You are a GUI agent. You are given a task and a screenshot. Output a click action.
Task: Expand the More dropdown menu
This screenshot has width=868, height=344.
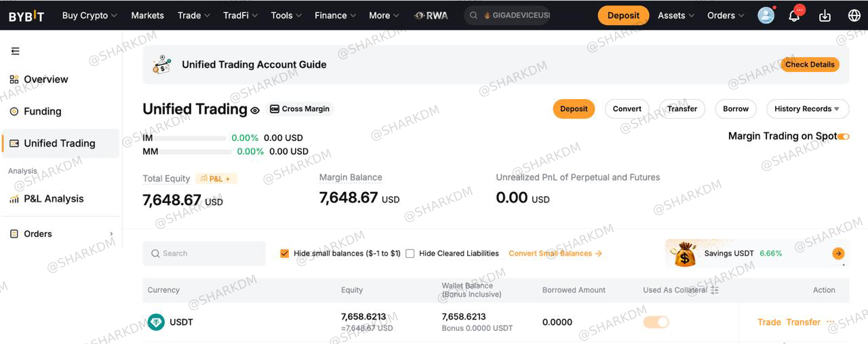(x=384, y=16)
